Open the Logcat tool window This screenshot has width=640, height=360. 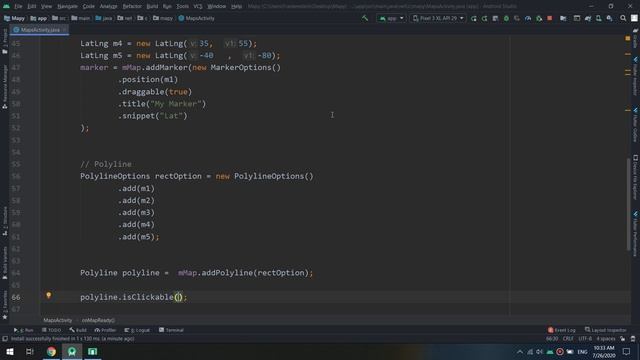click(x=137, y=330)
